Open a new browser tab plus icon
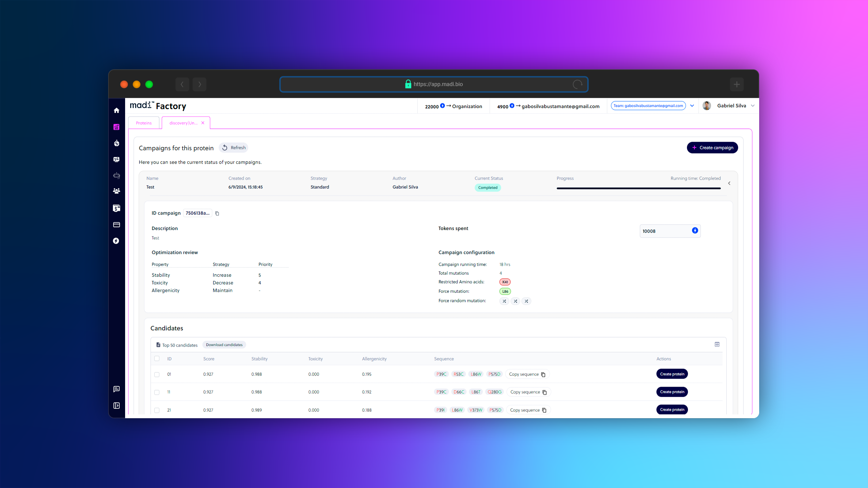Screen dimensions: 868x488 click(736, 84)
